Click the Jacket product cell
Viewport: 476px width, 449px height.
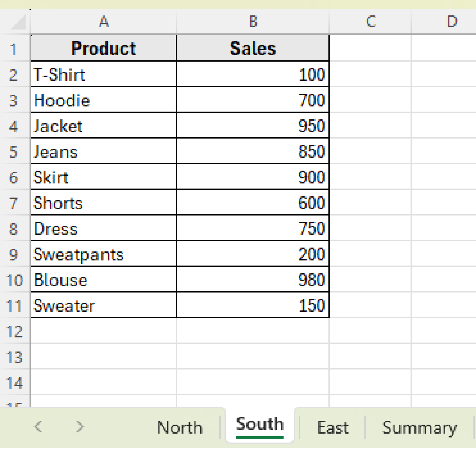coord(103,126)
